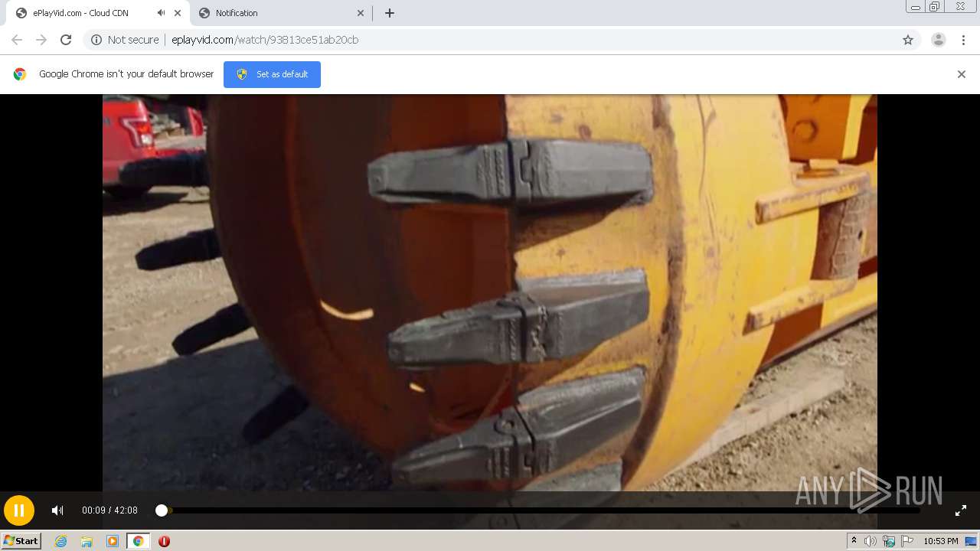980x551 pixels.
Task: Enter fullscreen mode in video player
Action: [961, 510]
